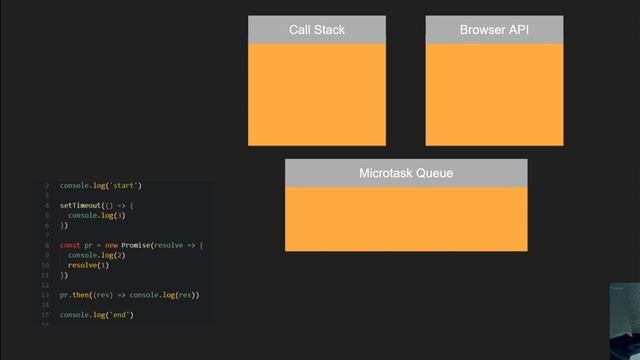Click the orange Microtask Queue box body
The image size is (640, 360).
(x=406, y=219)
